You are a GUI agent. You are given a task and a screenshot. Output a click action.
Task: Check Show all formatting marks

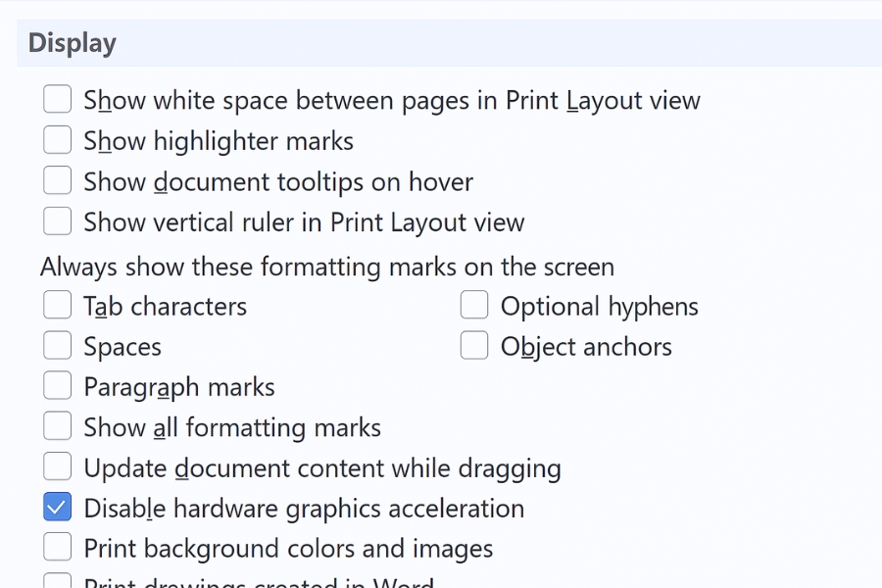[58, 427]
